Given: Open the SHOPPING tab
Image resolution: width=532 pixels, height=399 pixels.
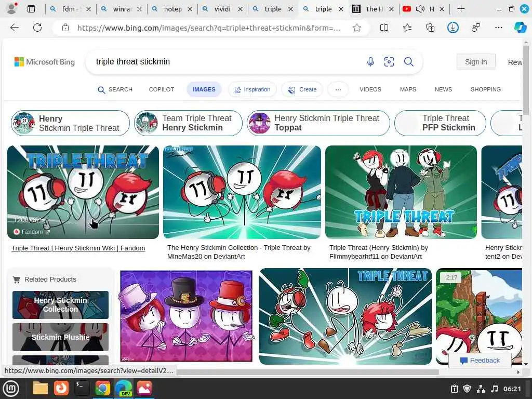Looking at the screenshot, I should click(486, 89).
